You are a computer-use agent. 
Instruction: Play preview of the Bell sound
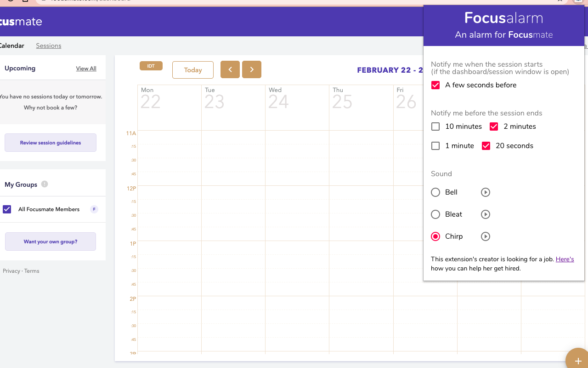485,192
